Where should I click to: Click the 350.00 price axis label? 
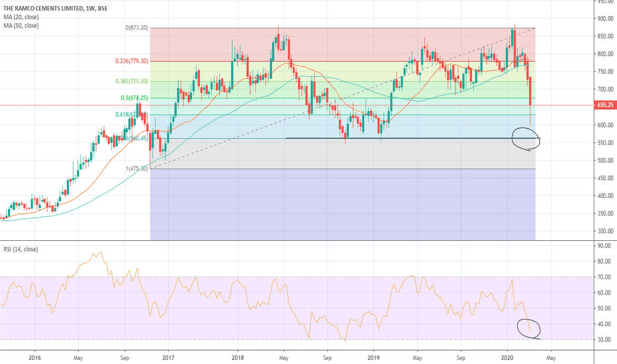click(x=605, y=214)
